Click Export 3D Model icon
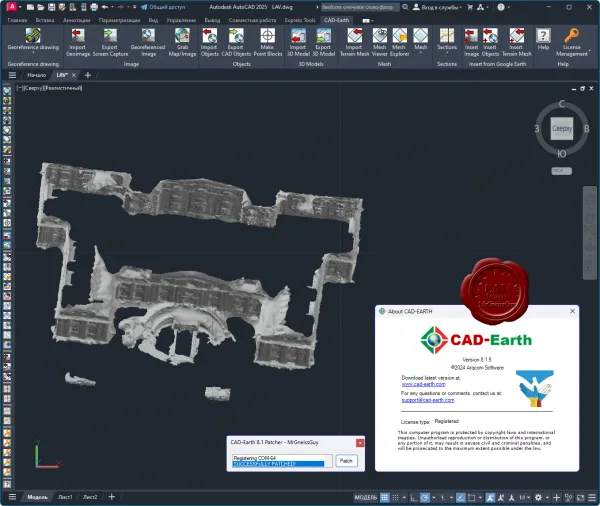600x506 pixels. point(323,36)
